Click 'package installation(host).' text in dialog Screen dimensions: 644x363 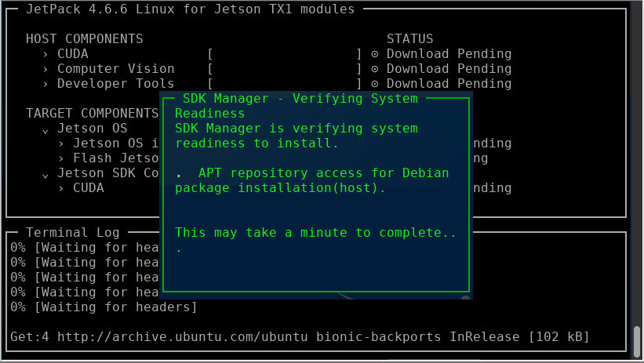(280, 188)
